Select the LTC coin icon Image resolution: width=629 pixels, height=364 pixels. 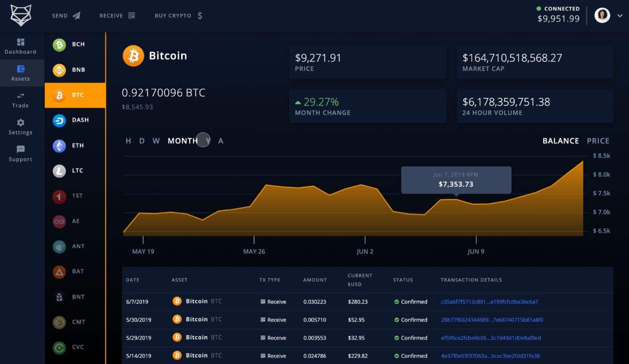pyautogui.click(x=59, y=171)
